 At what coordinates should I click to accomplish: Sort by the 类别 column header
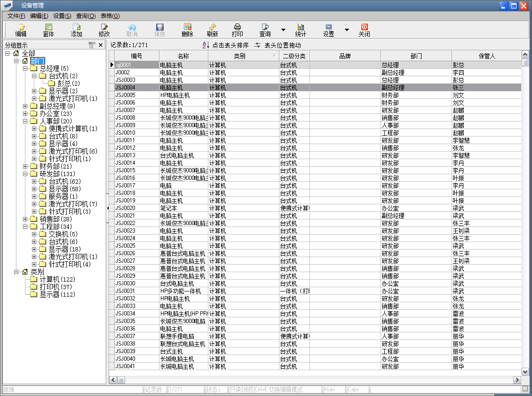[243, 56]
